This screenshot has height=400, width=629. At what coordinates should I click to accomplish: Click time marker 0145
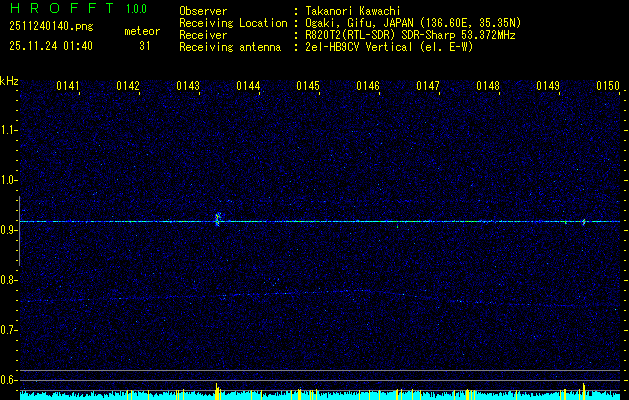(308, 86)
